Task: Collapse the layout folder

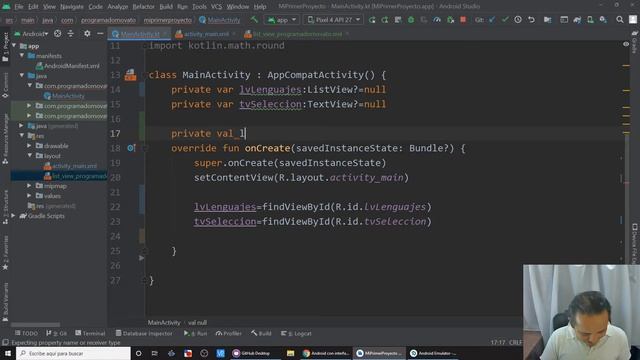Action: pyautogui.click(x=29, y=156)
